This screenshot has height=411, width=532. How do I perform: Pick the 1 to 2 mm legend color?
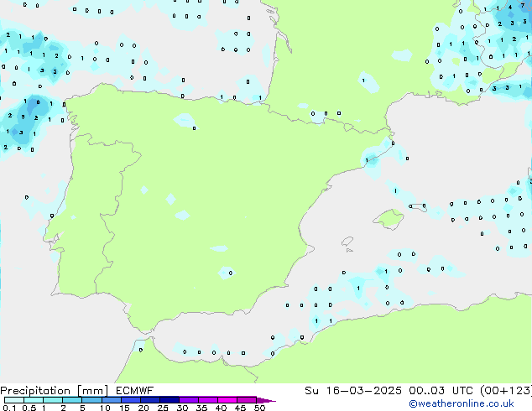[53, 400]
